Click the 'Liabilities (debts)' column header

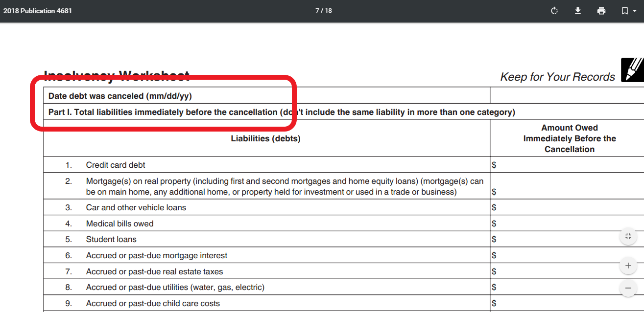point(265,138)
